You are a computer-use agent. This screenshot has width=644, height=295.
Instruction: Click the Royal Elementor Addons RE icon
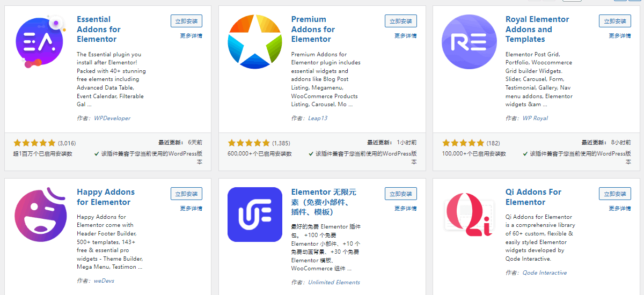[469, 42]
